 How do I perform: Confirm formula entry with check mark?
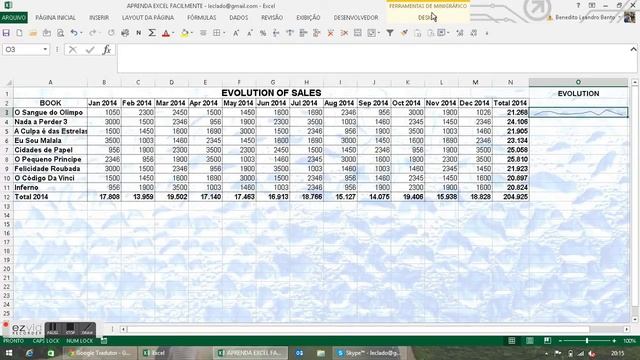pyautogui.click(x=90, y=50)
